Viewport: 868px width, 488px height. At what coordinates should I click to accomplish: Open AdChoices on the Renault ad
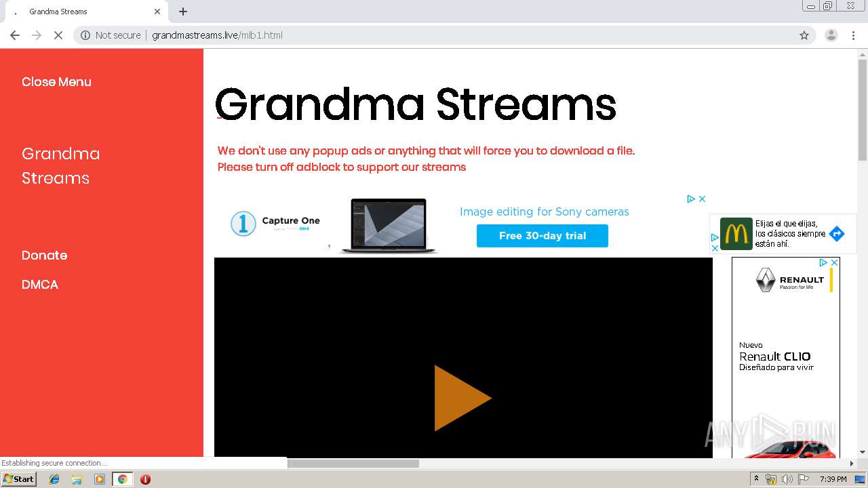tap(823, 262)
